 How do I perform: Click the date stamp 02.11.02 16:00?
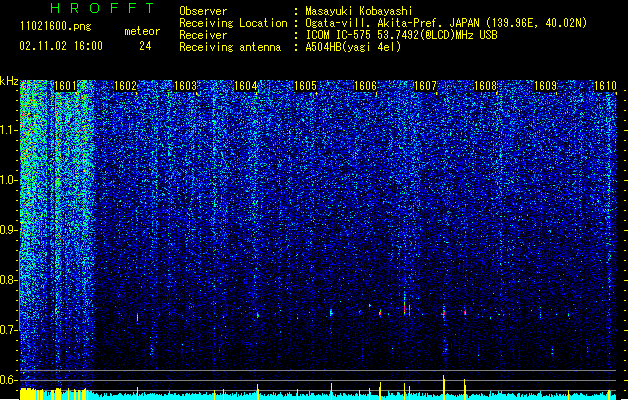pos(61,46)
